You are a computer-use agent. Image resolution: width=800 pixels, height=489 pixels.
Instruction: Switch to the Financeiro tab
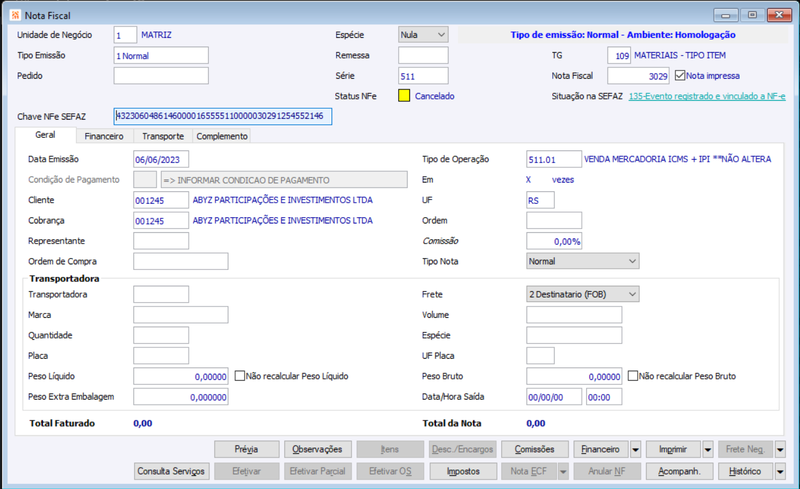coord(104,136)
